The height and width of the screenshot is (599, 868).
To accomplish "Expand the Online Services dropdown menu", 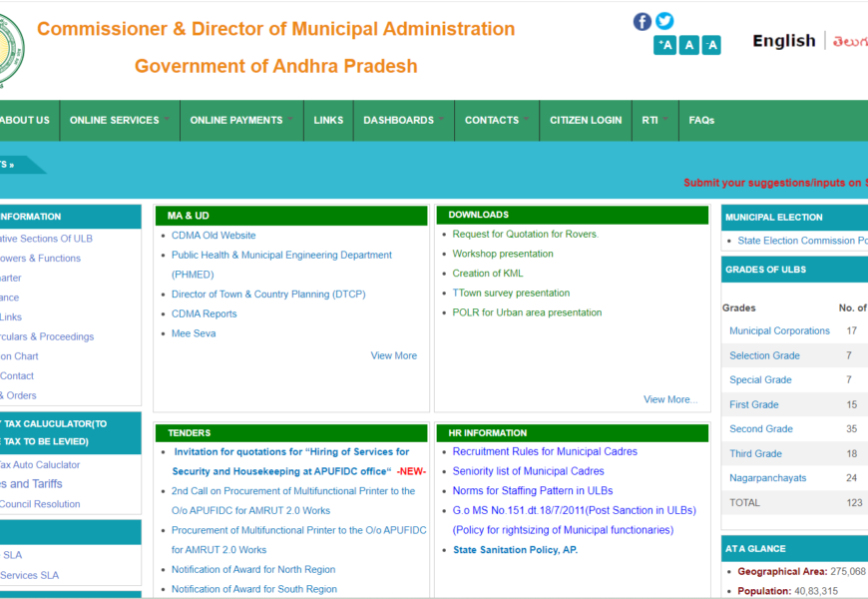I will click(x=115, y=121).
